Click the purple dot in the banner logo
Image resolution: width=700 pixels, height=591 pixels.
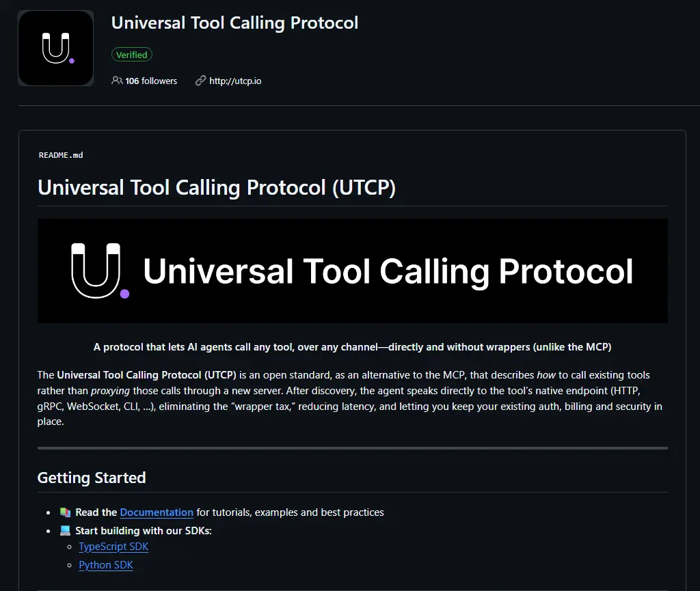(124, 294)
